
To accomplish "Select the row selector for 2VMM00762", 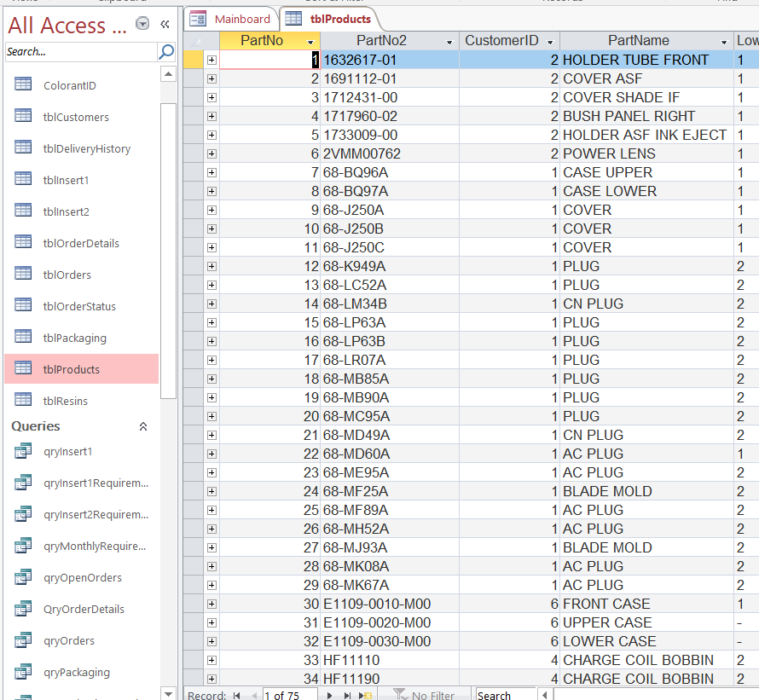I will [x=193, y=153].
